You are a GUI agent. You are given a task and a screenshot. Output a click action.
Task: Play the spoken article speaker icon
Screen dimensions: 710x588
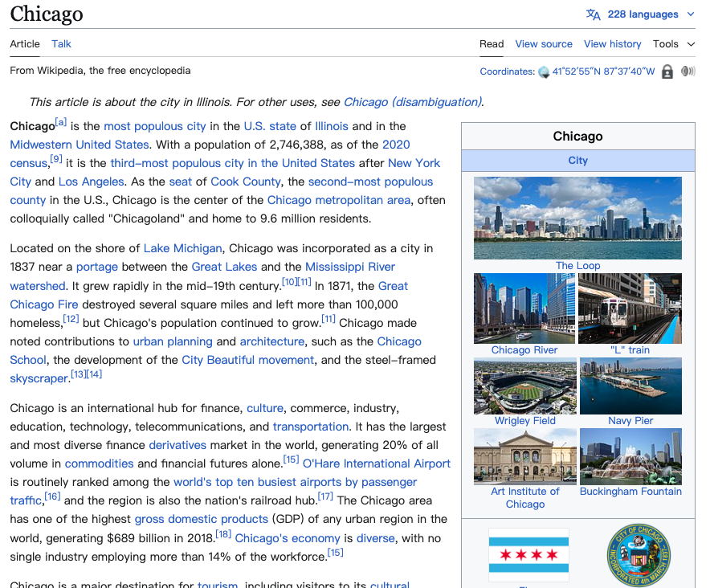coord(688,71)
